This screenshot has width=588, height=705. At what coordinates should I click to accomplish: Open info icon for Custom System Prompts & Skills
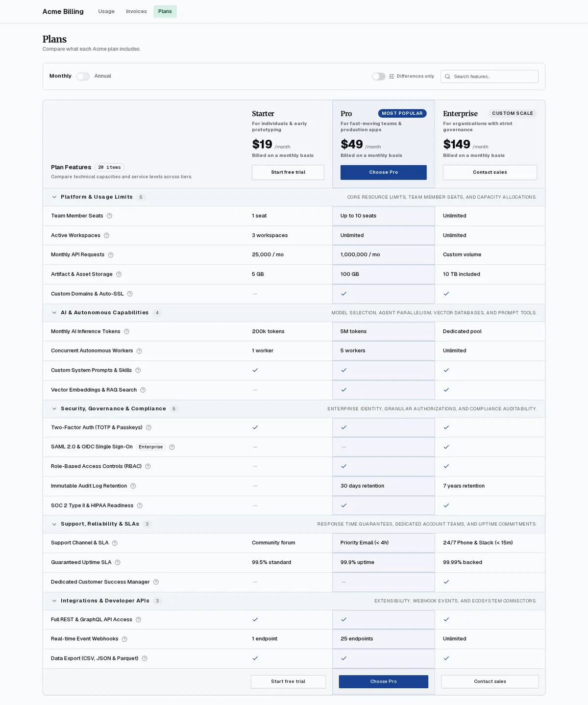coord(138,371)
